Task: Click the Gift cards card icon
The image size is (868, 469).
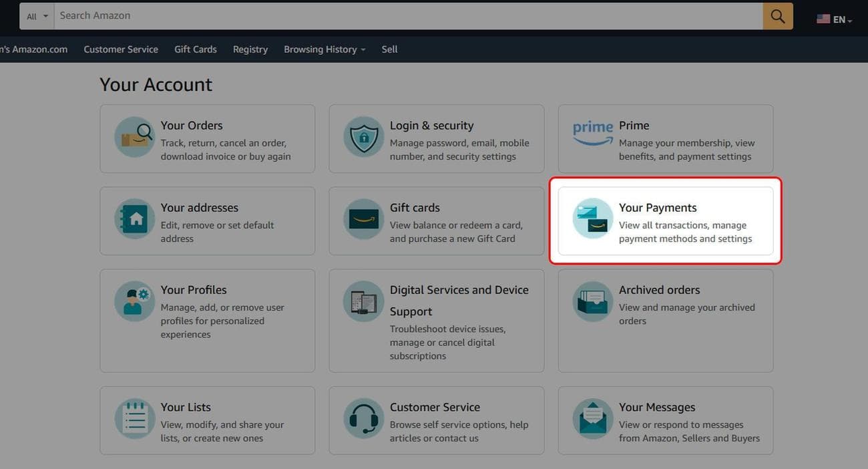Action: point(363,218)
